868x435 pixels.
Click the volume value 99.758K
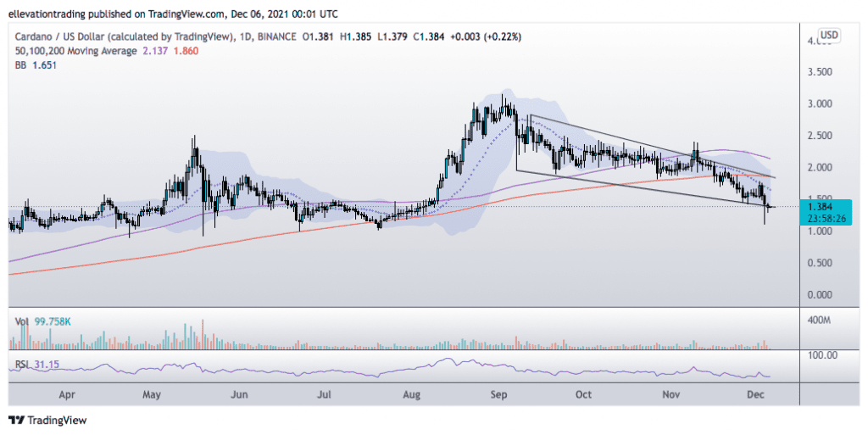[x=53, y=321]
